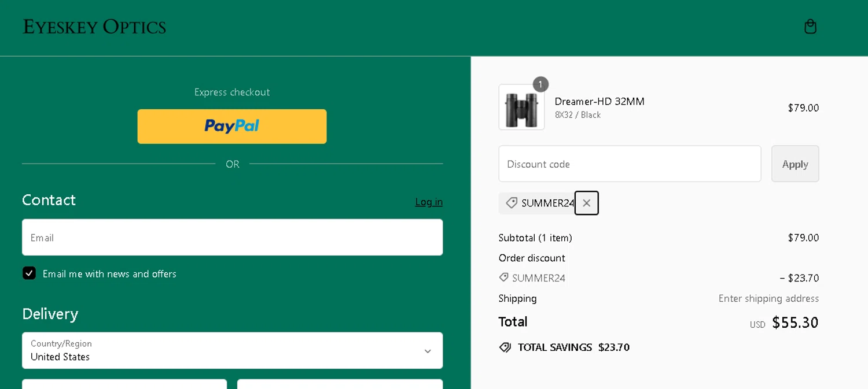Click the Express checkout heading
Viewport: 868px width, 389px height.
click(x=232, y=92)
